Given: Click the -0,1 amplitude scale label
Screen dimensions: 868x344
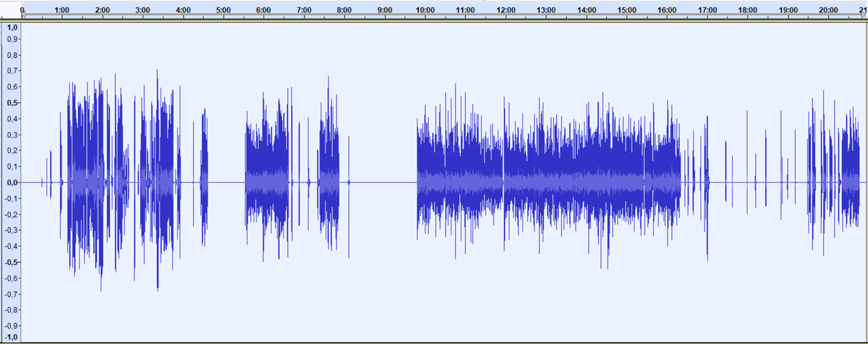Looking at the screenshot, I should (x=11, y=198).
